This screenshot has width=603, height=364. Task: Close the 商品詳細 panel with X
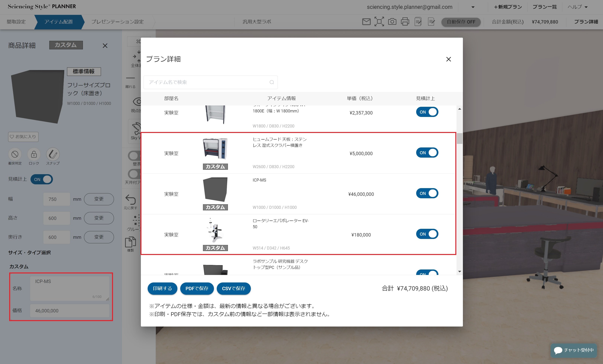coord(105,46)
